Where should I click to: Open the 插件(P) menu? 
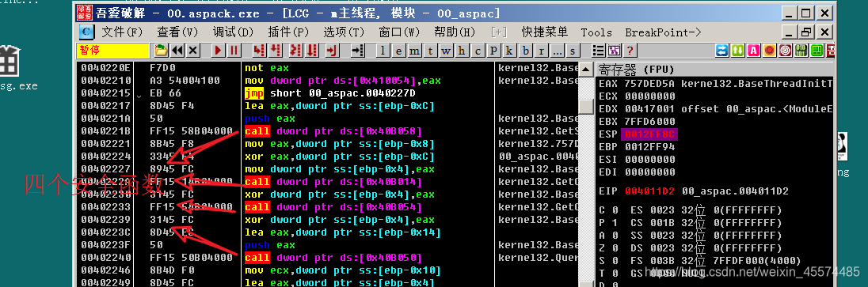pyautogui.click(x=288, y=32)
